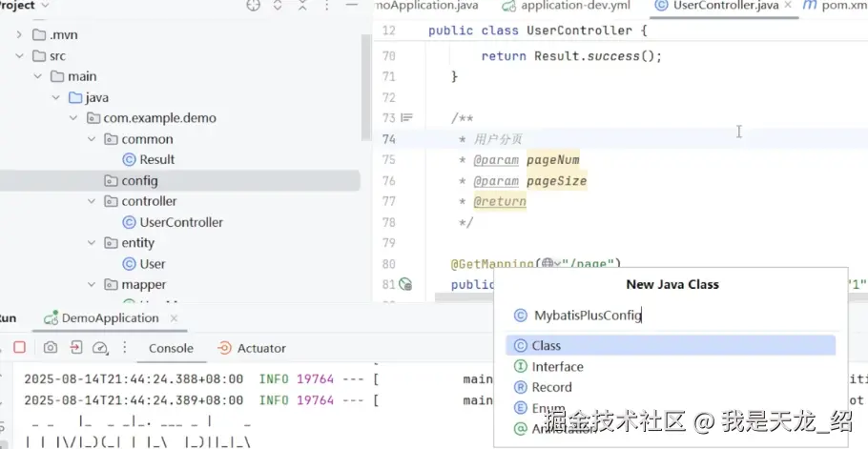
Task: Select the DemoApplication run tab
Action: pos(110,318)
